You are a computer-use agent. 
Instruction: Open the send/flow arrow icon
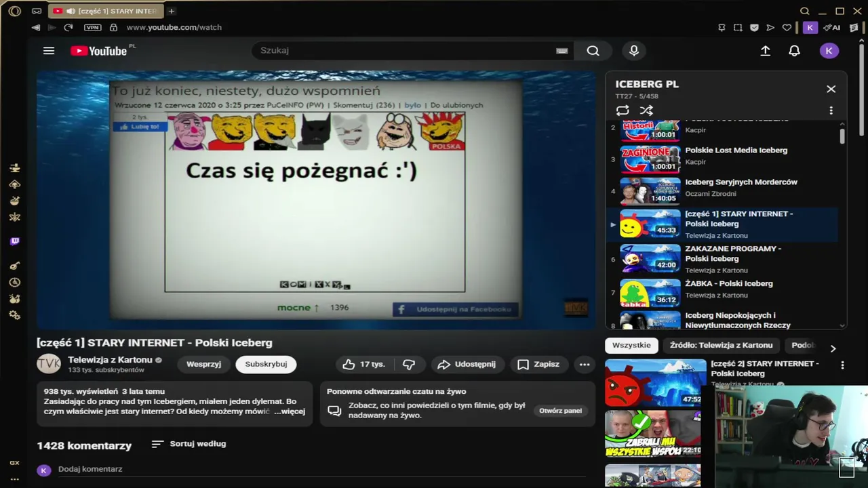click(x=770, y=28)
